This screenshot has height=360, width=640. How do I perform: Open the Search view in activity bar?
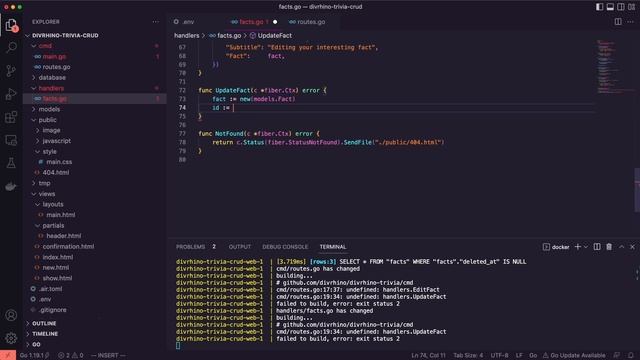point(11,47)
